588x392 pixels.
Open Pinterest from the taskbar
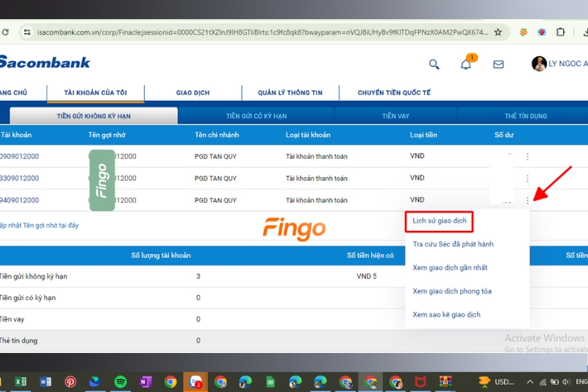(70, 382)
